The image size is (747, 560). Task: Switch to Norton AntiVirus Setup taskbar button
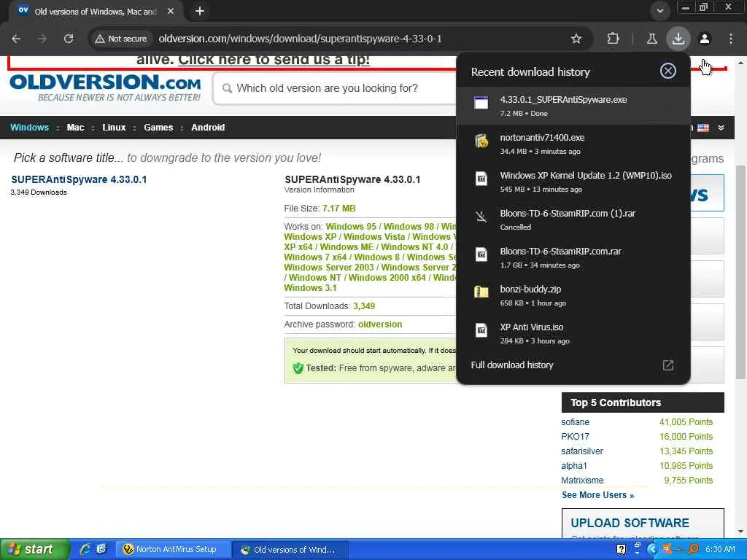(174, 549)
